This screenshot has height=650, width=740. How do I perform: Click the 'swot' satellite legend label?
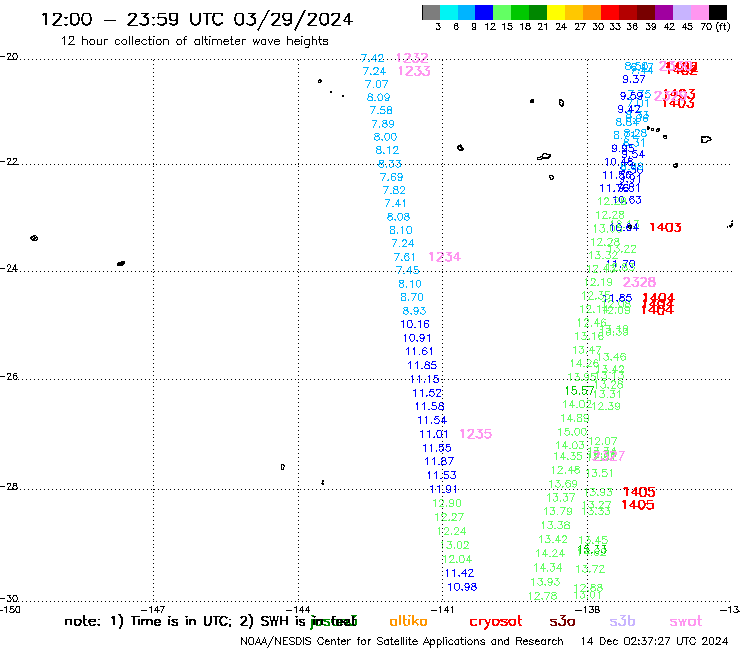(686, 622)
